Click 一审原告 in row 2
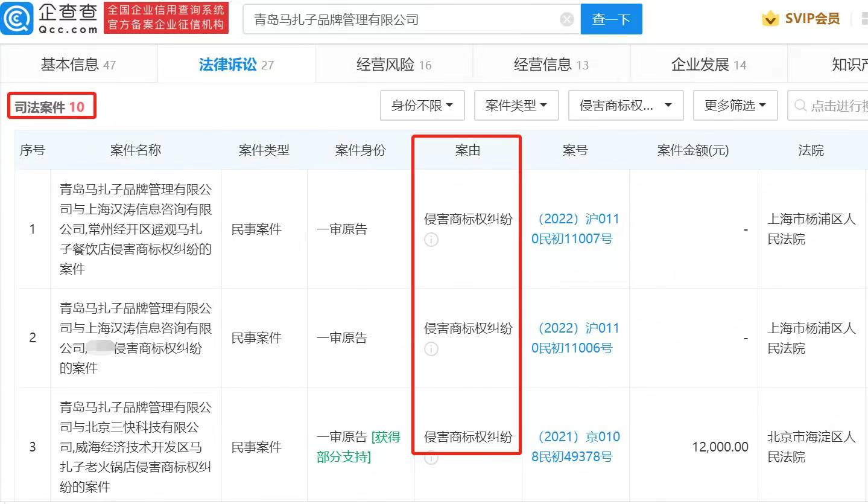Screen dimensions: 868x504 (x=342, y=338)
